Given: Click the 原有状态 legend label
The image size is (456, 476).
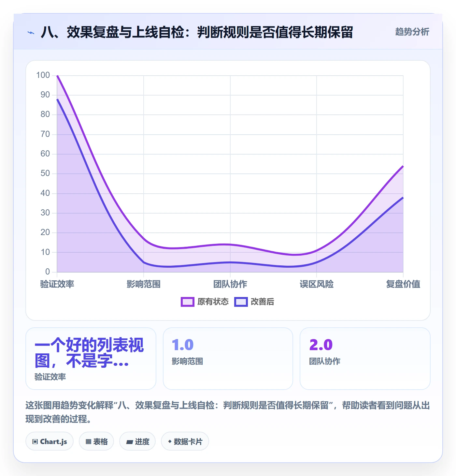Looking at the screenshot, I should [213, 302].
